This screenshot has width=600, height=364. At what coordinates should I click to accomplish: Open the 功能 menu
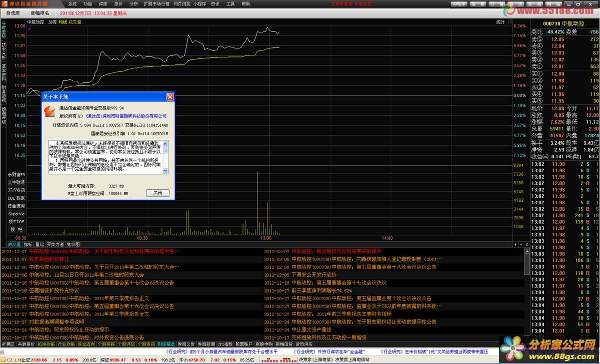coord(88,3)
